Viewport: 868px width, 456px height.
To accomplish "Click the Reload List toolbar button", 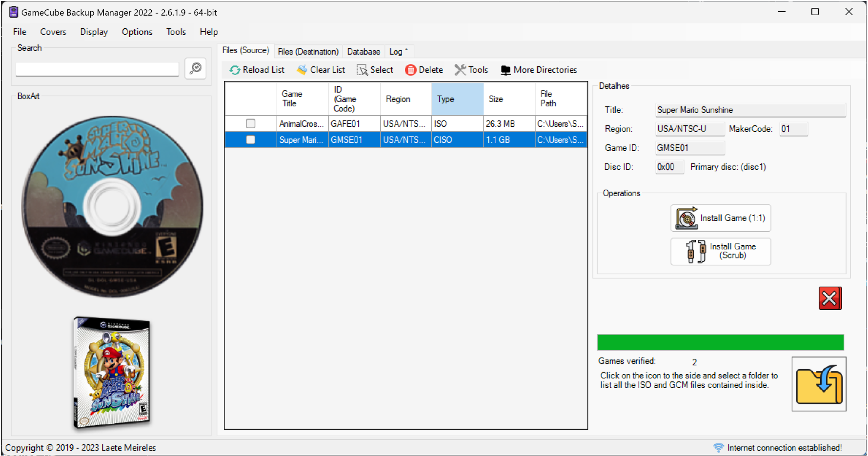I will (257, 70).
